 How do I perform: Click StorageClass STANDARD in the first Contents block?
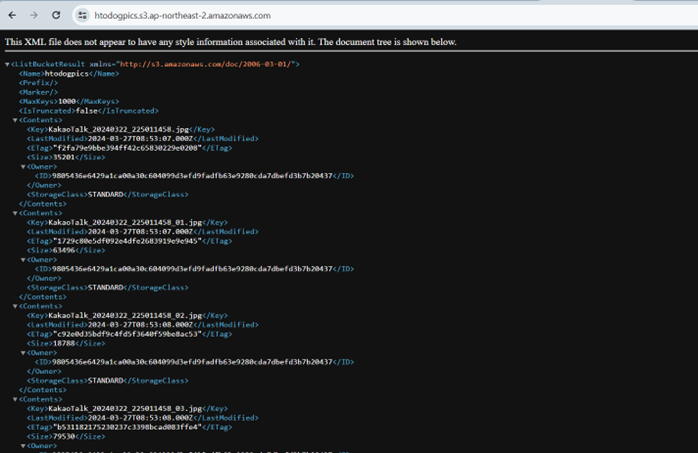click(107, 195)
